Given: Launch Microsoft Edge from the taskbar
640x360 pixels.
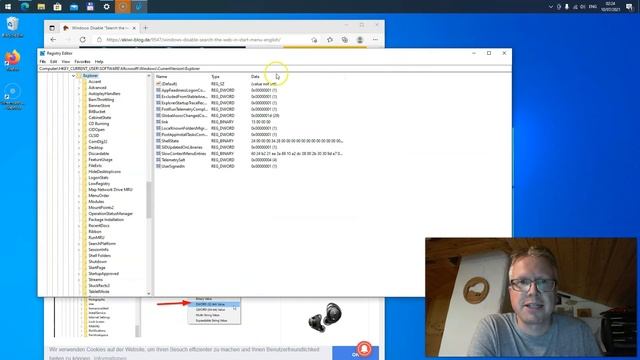Looking at the screenshot, I should [24, 7].
